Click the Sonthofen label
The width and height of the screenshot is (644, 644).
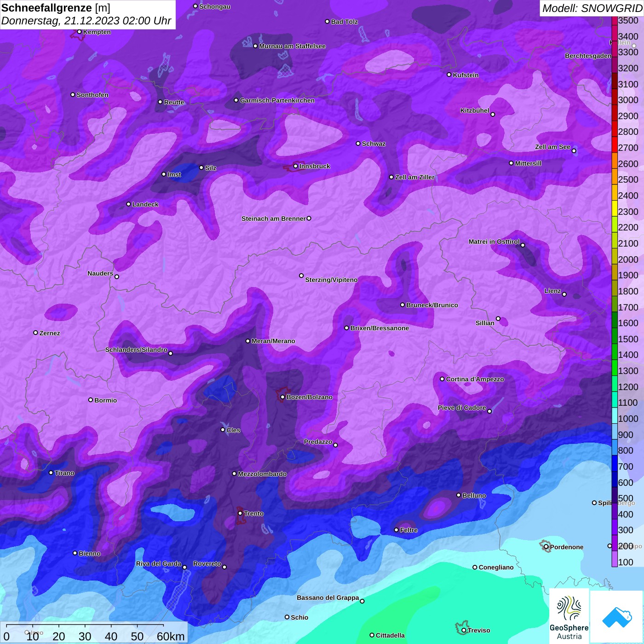coord(92,95)
